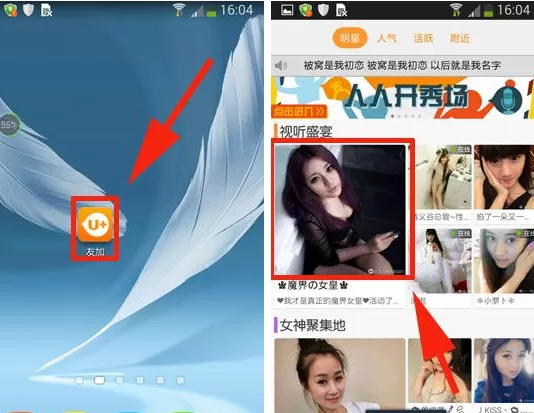Tap the green security shield status icon on home screen

(x=11, y=10)
